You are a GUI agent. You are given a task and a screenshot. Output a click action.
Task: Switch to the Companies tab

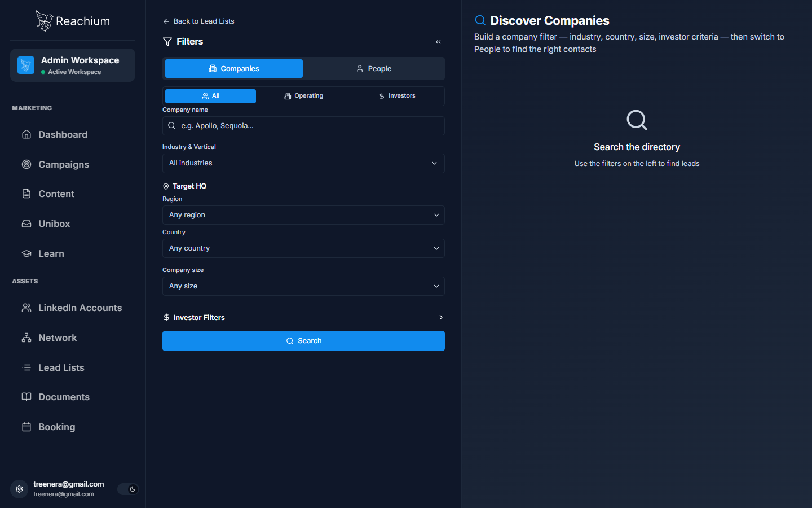click(234, 68)
